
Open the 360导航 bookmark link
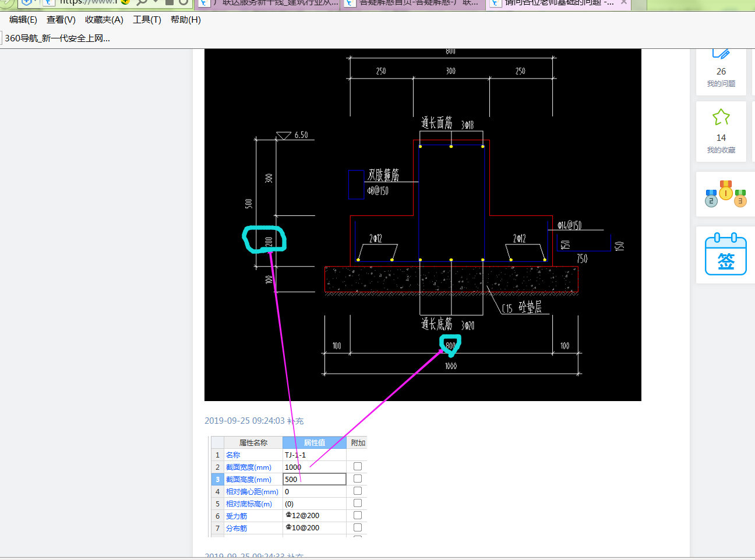57,38
